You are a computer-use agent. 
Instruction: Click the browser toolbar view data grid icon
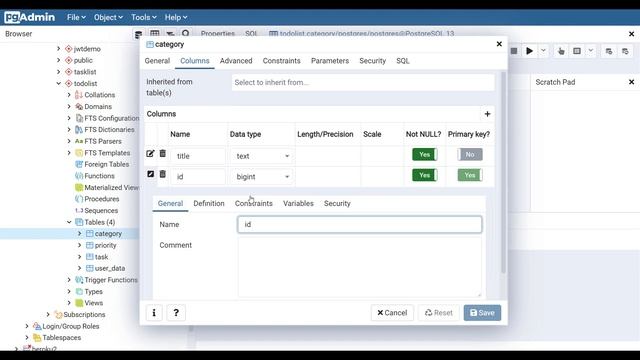tap(155, 33)
